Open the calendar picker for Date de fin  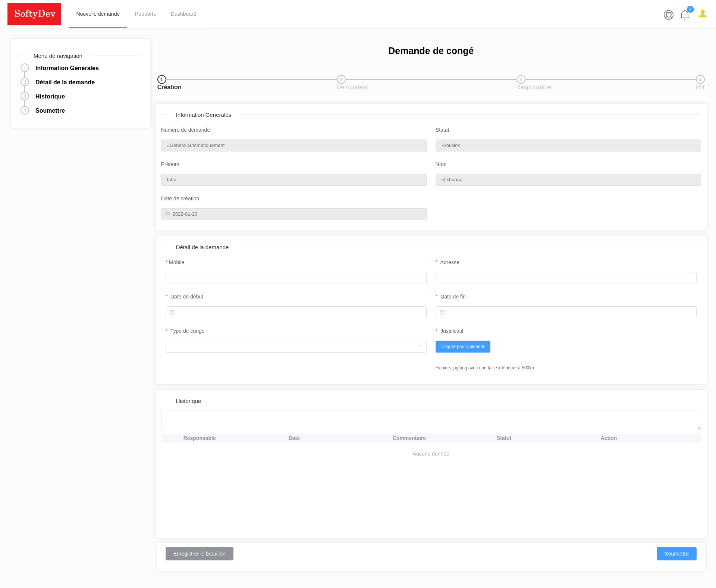click(x=442, y=312)
